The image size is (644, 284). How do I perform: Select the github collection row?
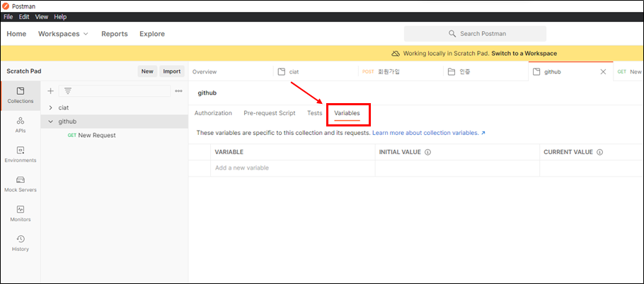pos(115,122)
